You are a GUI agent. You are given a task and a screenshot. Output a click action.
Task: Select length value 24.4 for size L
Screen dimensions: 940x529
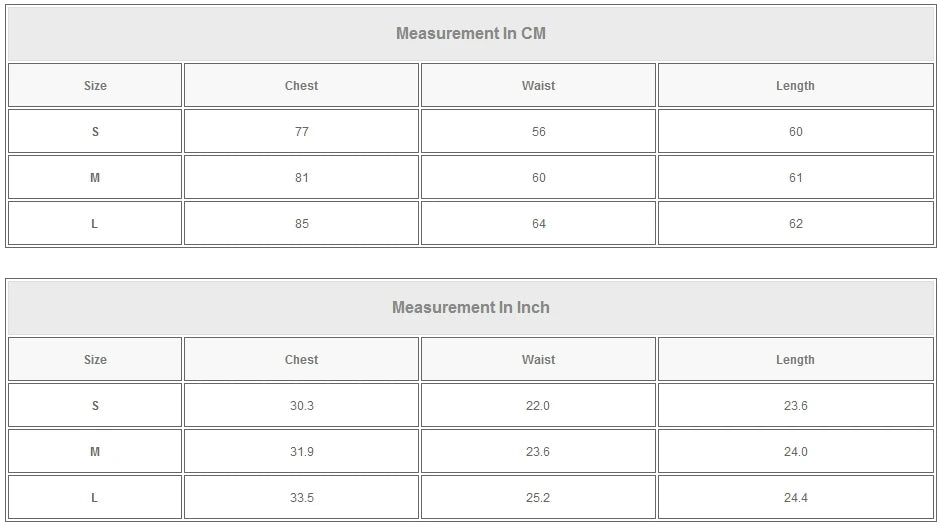pyautogui.click(x=795, y=498)
